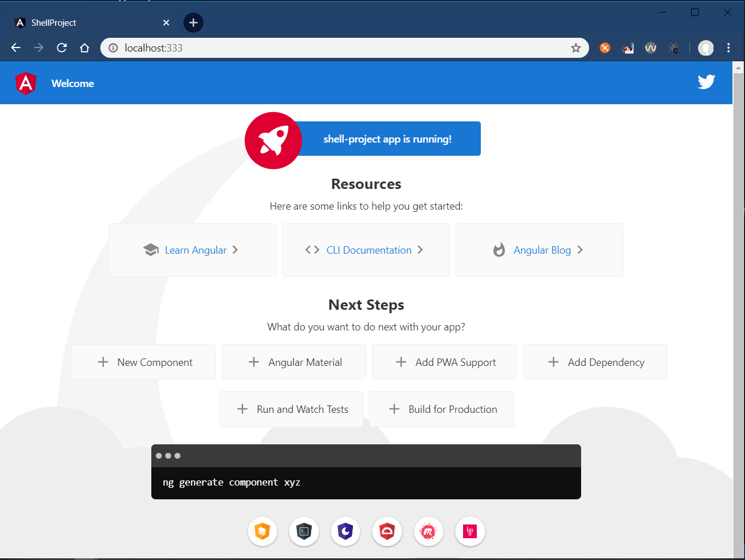
Task: Click the bug-shaped browser extension icon
Action: pyautogui.click(x=673, y=48)
